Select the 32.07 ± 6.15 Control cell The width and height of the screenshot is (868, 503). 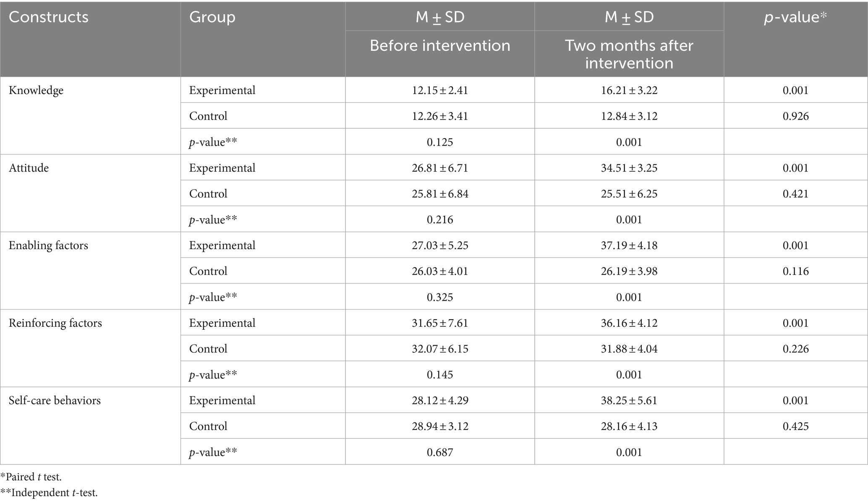[440, 349]
